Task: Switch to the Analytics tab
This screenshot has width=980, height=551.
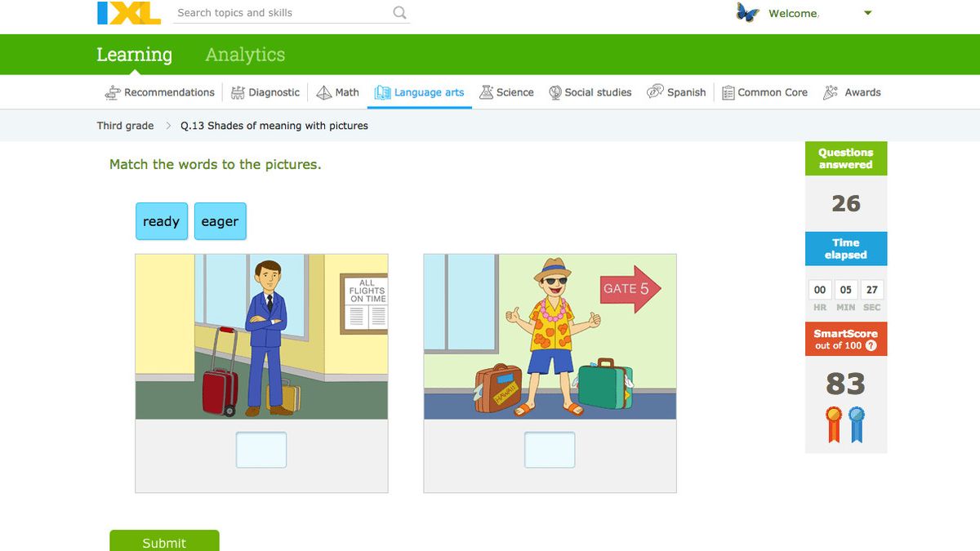Action: click(244, 55)
